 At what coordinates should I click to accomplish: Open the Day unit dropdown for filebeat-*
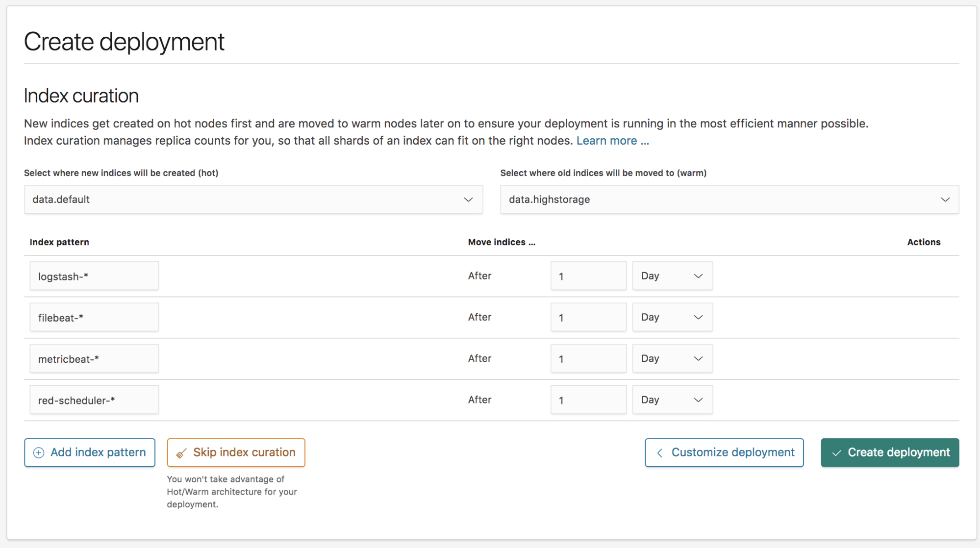point(673,317)
